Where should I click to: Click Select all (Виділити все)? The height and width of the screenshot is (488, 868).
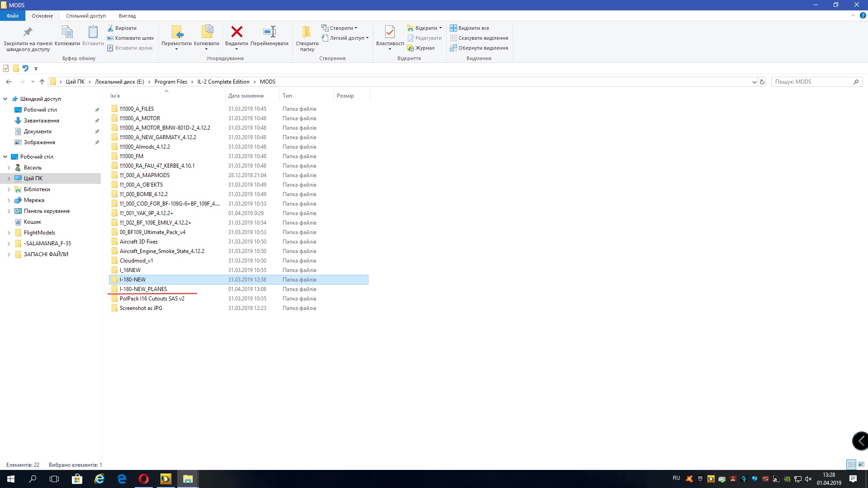[473, 28]
